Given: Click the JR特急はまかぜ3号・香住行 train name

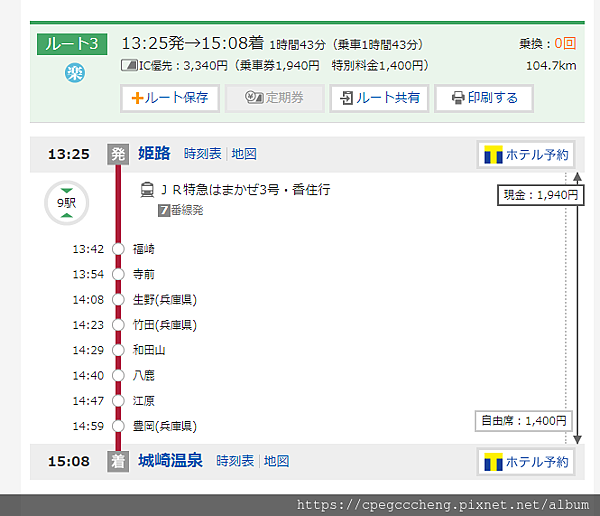Looking at the screenshot, I should coord(245,189).
